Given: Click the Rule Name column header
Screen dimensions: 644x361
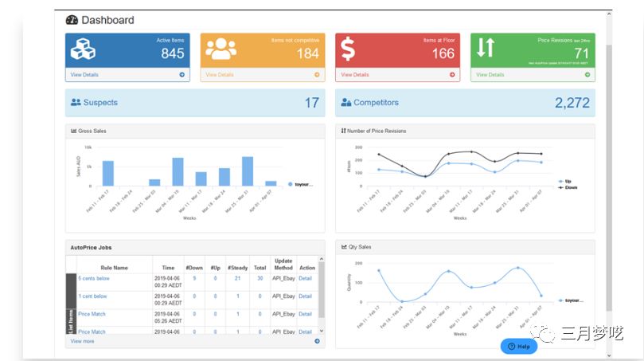Looking at the screenshot, I should [114, 268].
